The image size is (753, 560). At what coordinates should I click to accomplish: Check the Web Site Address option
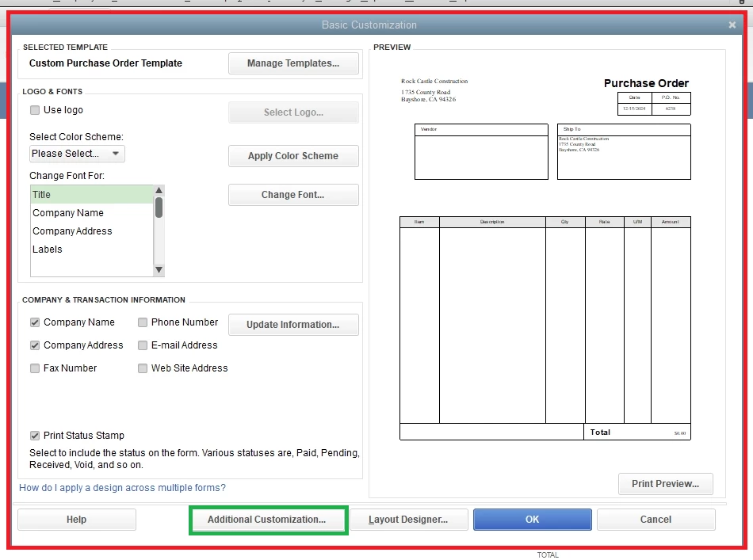tap(143, 368)
